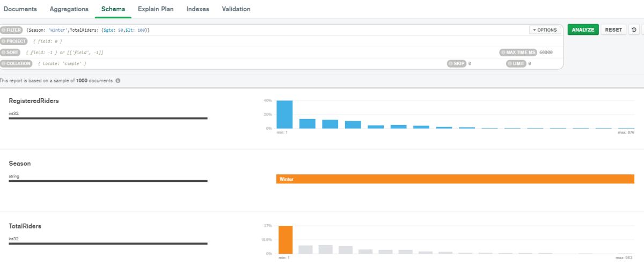Open the Indexes tab
Viewport: 644px width, 265px height.
pyautogui.click(x=197, y=9)
